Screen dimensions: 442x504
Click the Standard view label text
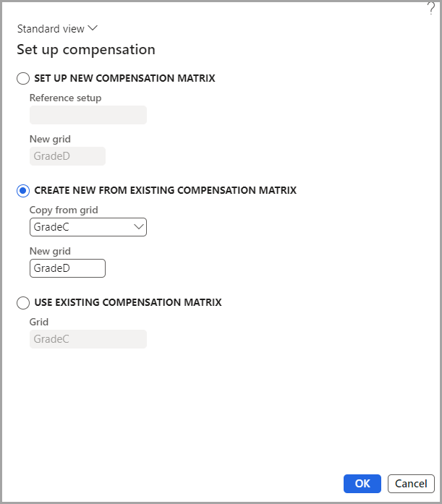pyautogui.click(x=50, y=29)
